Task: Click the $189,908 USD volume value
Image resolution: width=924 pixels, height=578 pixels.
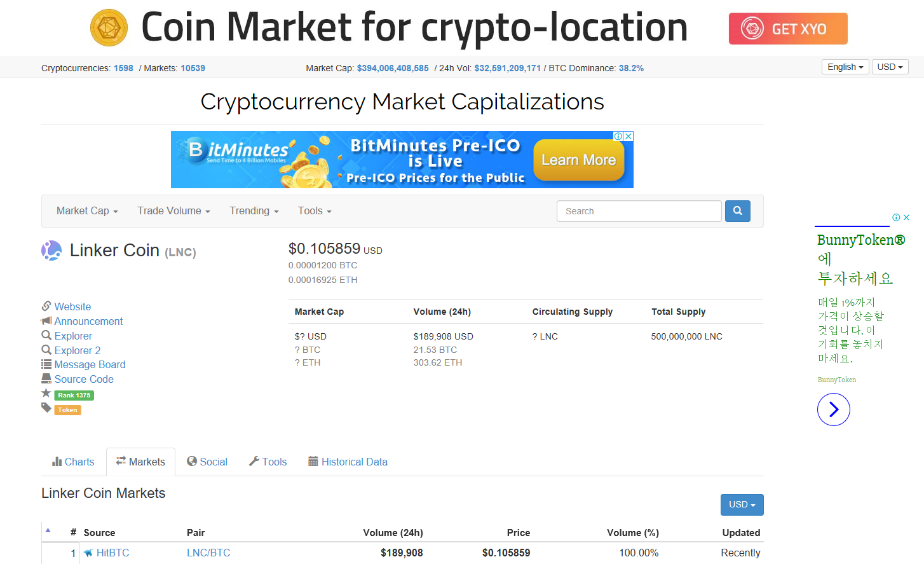Action: (x=444, y=336)
